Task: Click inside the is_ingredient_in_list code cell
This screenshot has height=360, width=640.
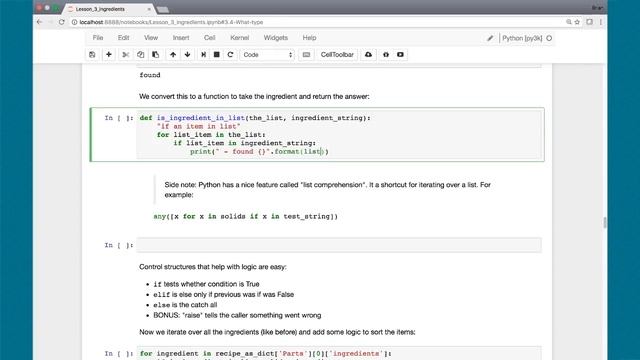Action: 339,135
